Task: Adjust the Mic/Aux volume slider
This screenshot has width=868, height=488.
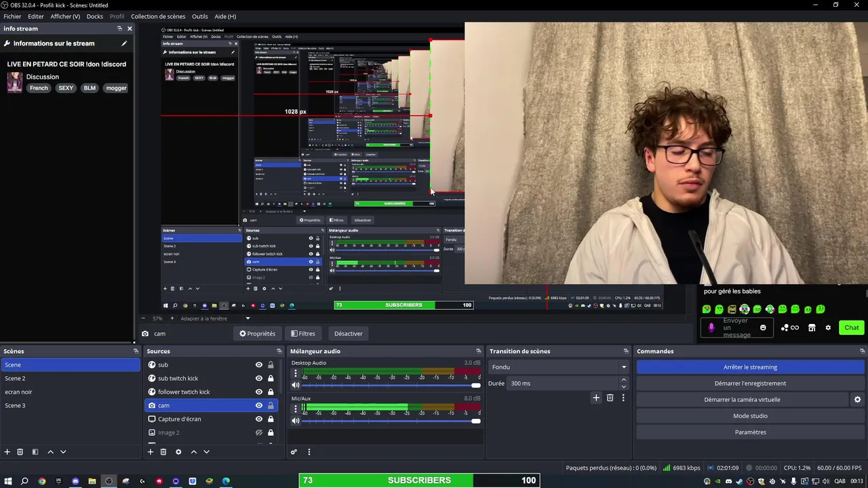Action: tap(391, 421)
